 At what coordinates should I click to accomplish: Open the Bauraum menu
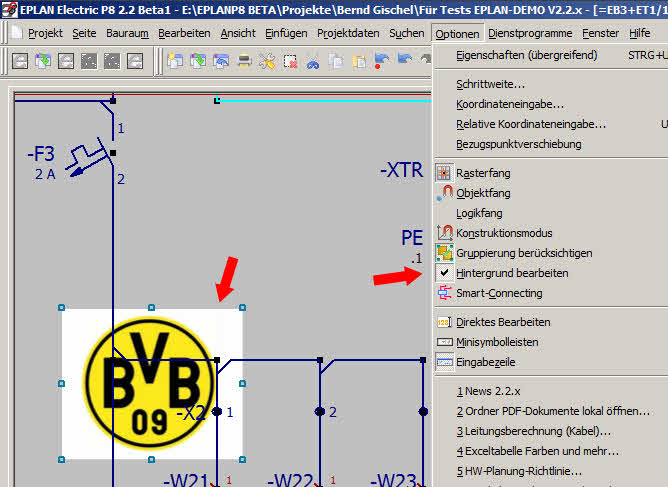point(127,33)
